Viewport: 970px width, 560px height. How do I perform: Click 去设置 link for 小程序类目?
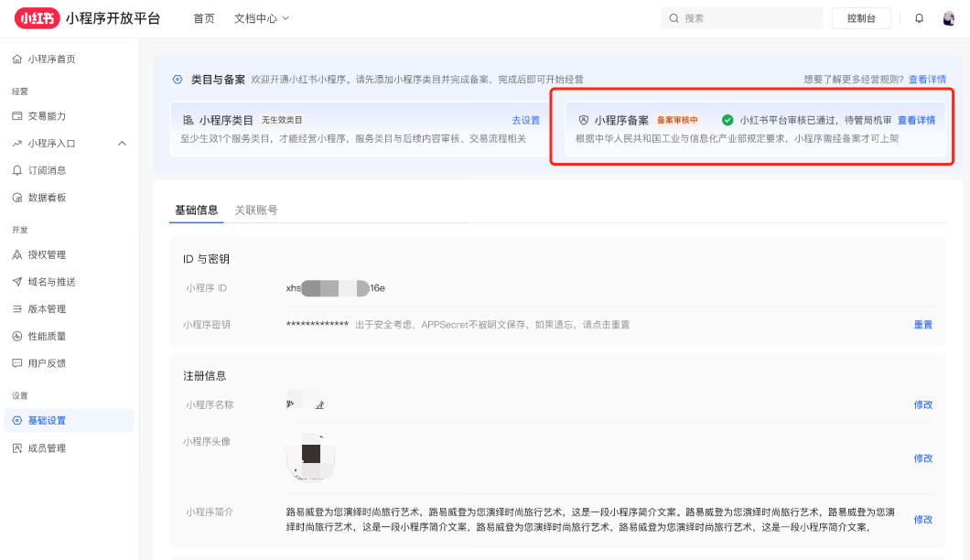pyautogui.click(x=525, y=120)
